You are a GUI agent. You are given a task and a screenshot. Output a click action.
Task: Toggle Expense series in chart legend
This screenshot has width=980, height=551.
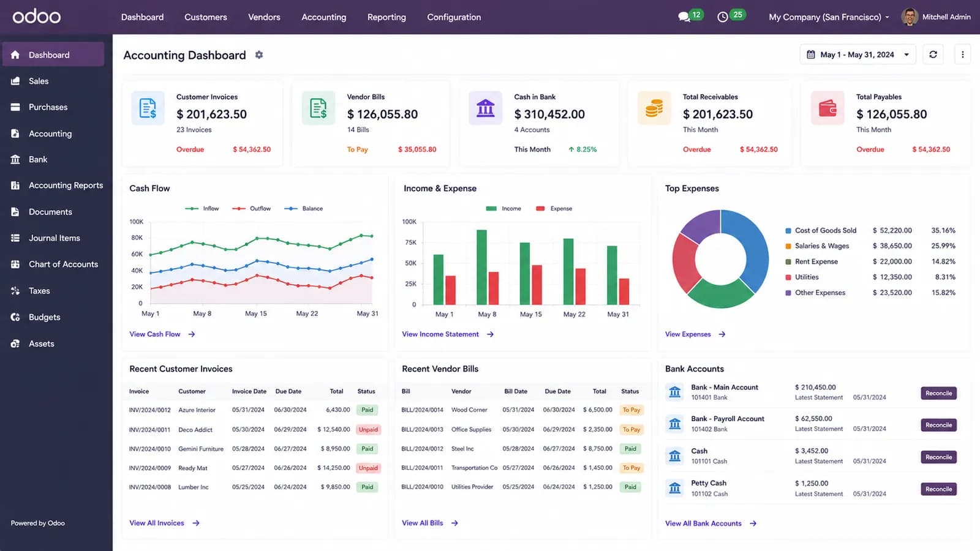(554, 209)
